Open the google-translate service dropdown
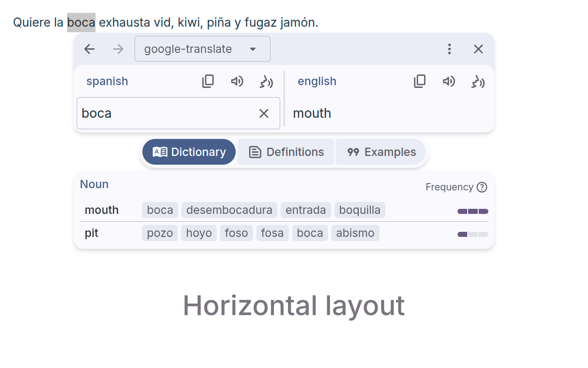 203,49
